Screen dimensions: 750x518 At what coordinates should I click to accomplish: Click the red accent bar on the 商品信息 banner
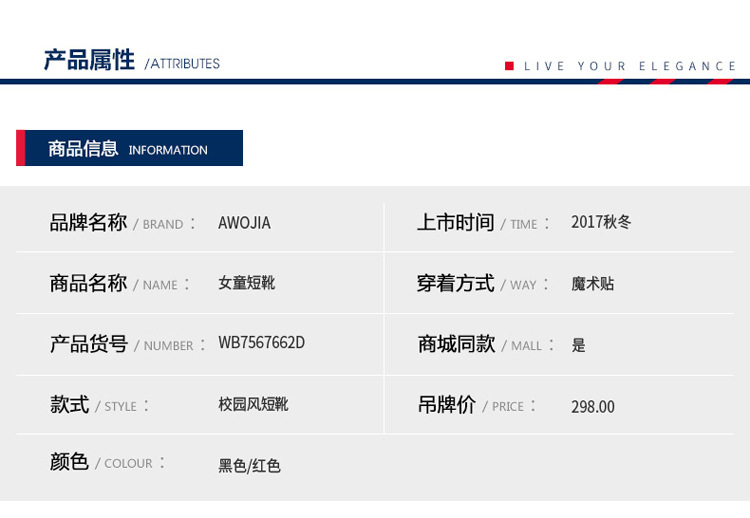pyautogui.click(x=20, y=148)
